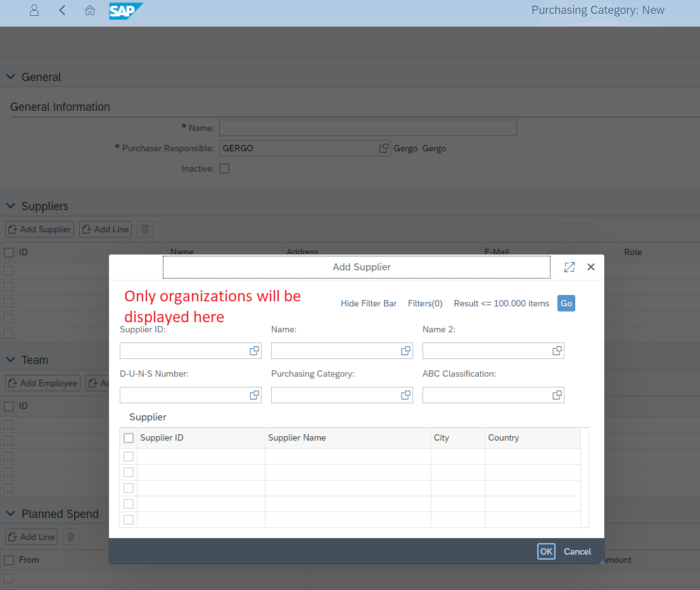This screenshot has height=590, width=700.
Task: Collapse the Team section
Action: click(11, 360)
